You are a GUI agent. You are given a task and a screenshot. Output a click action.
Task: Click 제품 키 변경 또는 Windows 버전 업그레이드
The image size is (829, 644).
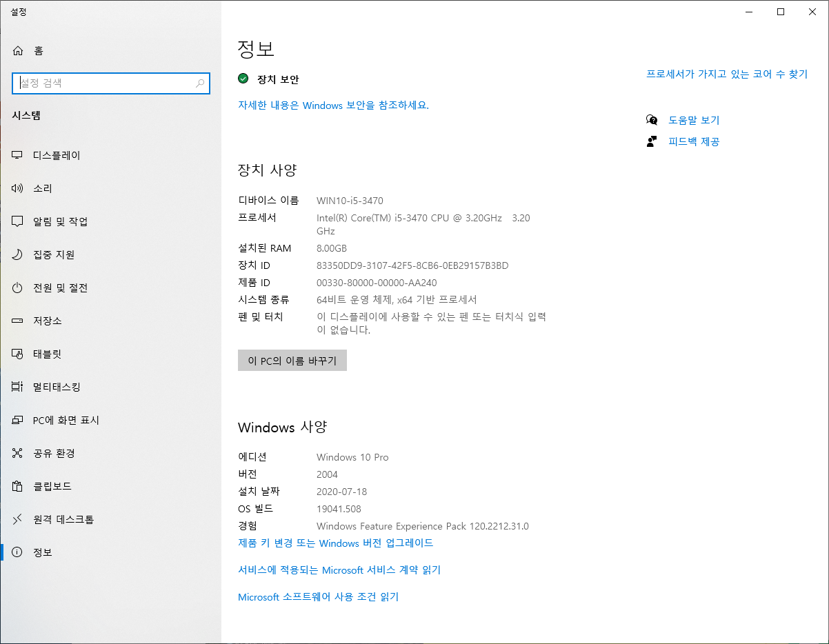pos(335,543)
